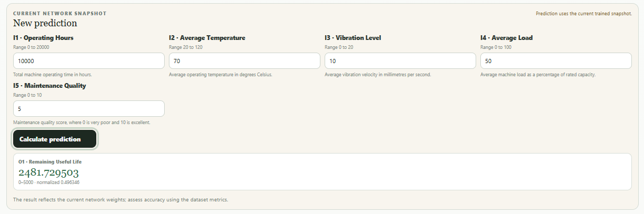This screenshot has width=644, height=214.
Task: Select the predicted value 2481.729503
Action: 48,172
